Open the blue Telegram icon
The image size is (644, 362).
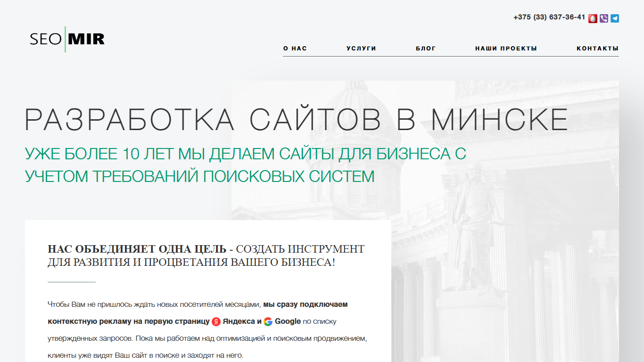(x=615, y=18)
